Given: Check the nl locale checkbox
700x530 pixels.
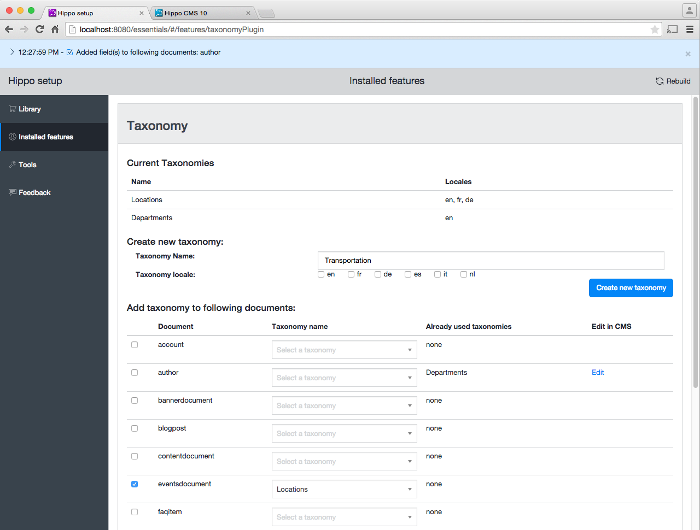Looking at the screenshot, I should (x=463, y=274).
